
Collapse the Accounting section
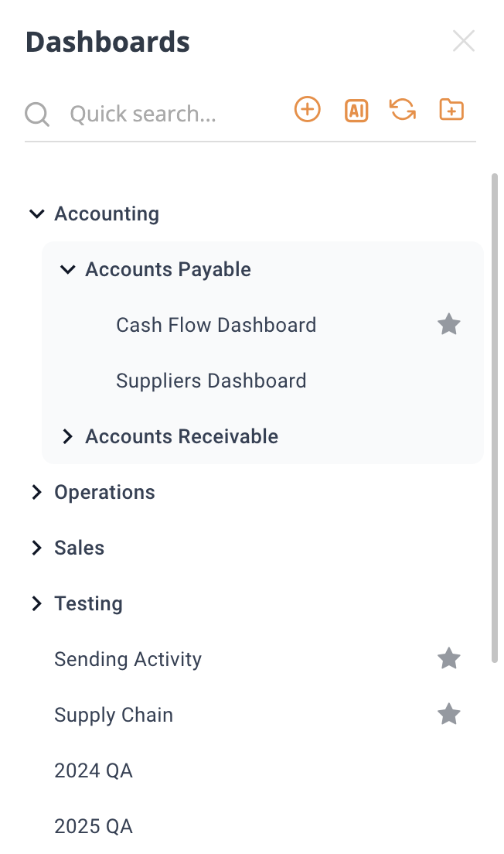[36, 213]
